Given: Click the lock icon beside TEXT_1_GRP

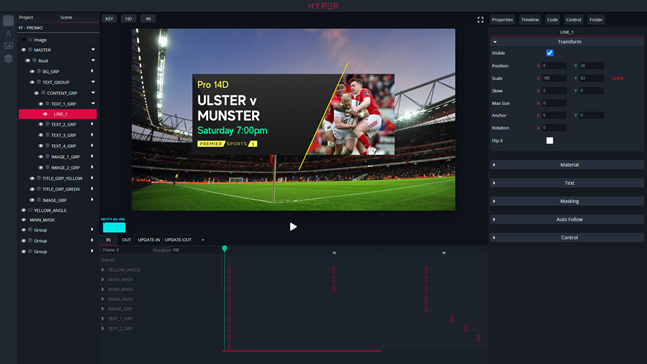Looking at the screenshot, I should (x=47, y=104).
